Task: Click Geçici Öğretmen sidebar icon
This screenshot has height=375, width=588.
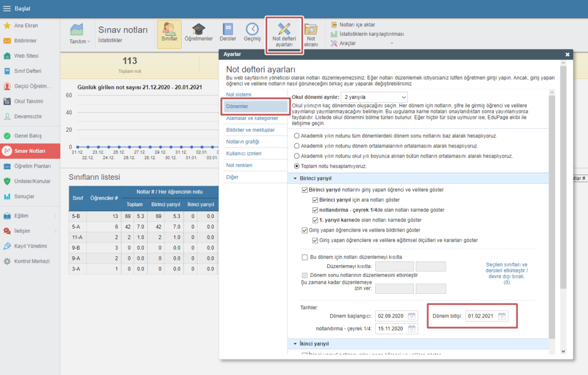Action: tap(6, 86)
